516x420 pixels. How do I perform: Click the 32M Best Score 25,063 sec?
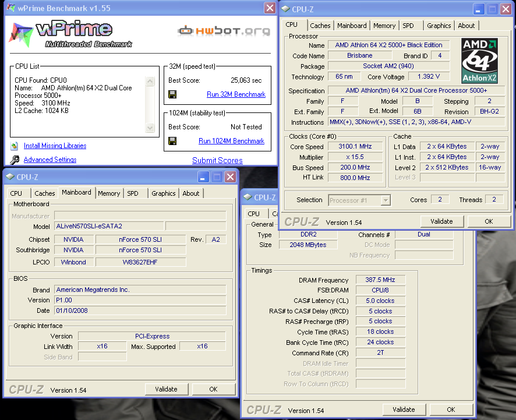click(x=246, y=80)
